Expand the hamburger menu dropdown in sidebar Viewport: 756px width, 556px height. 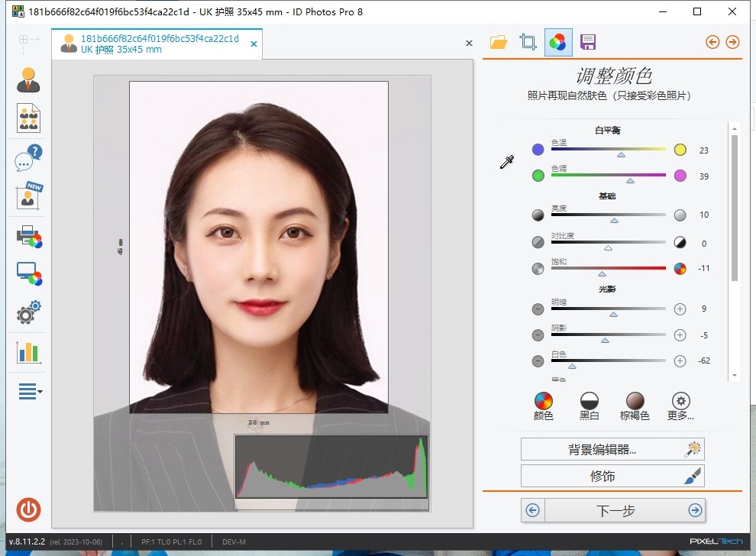click(30, 392)
